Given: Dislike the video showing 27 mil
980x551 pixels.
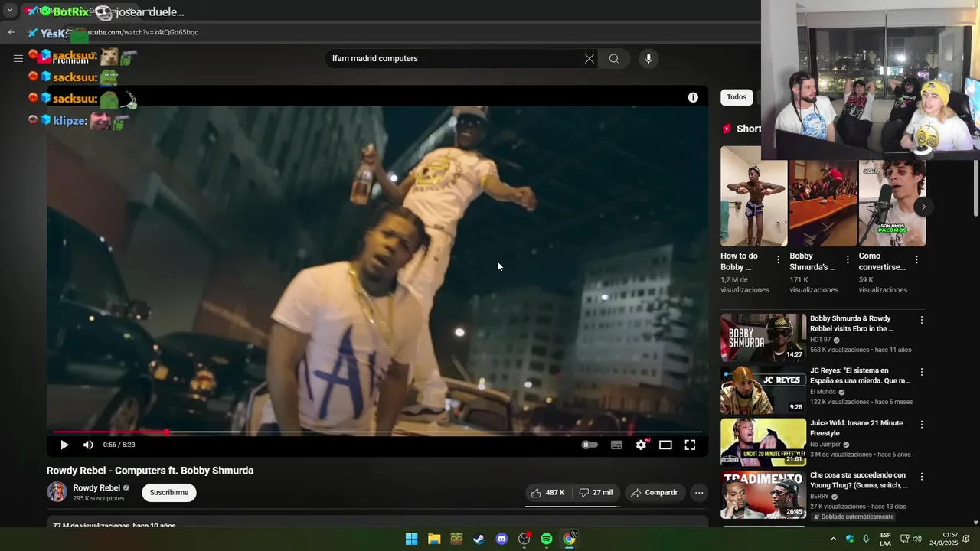Looking at the screenshot, I should 596,493.
